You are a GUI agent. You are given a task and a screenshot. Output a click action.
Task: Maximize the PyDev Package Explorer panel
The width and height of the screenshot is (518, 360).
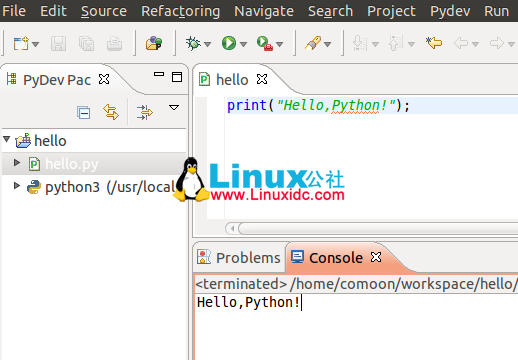click(x=177, y=77)
